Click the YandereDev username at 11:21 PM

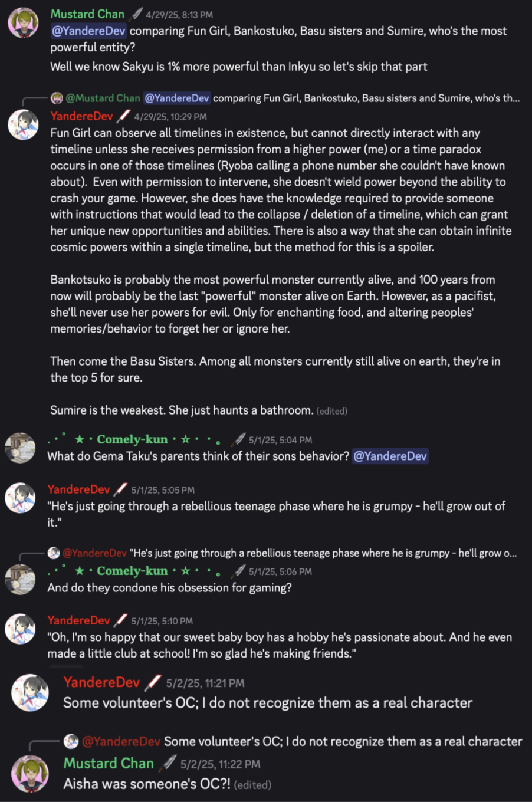[101, 682]
